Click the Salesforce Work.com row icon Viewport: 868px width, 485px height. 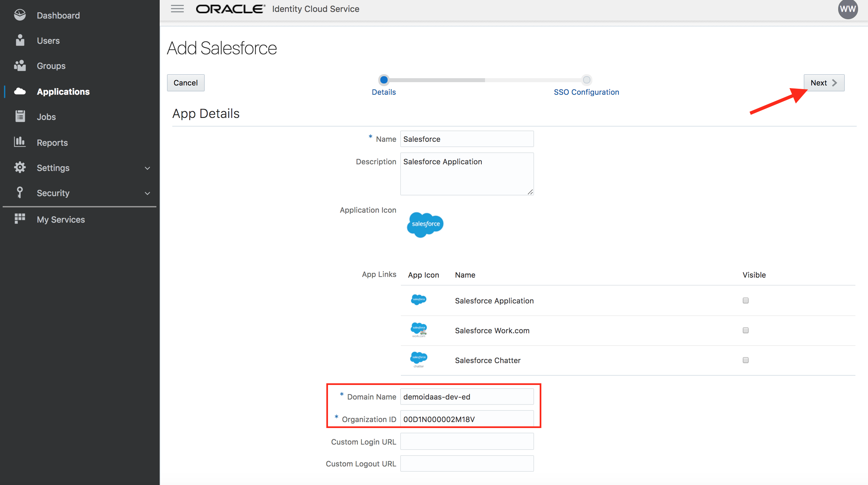(418, 330)
